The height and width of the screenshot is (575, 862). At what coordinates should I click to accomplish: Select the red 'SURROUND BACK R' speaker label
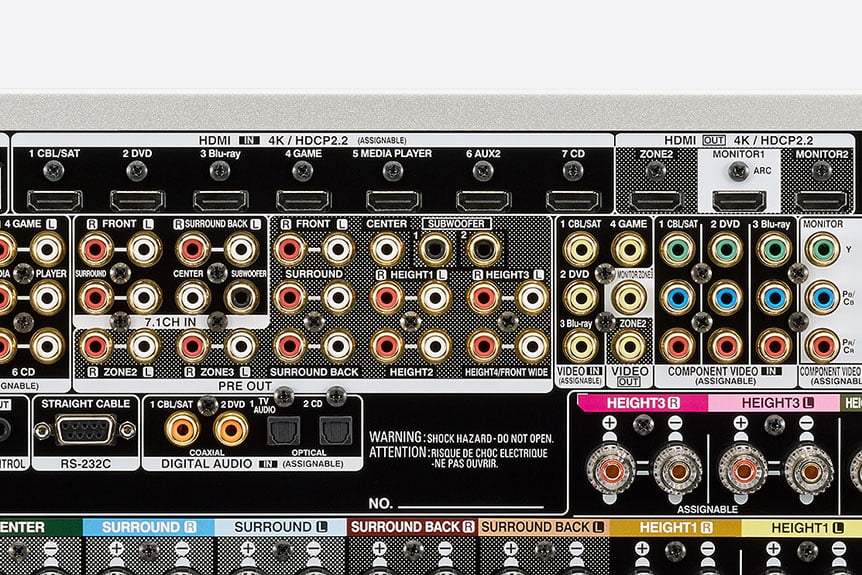pyautogui.click(x=412, y=527)
